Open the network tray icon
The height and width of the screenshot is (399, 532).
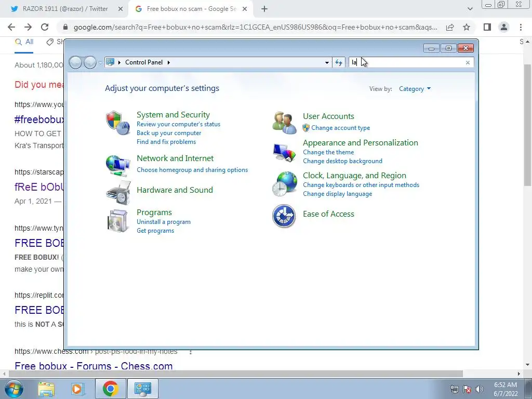point(454,389)
